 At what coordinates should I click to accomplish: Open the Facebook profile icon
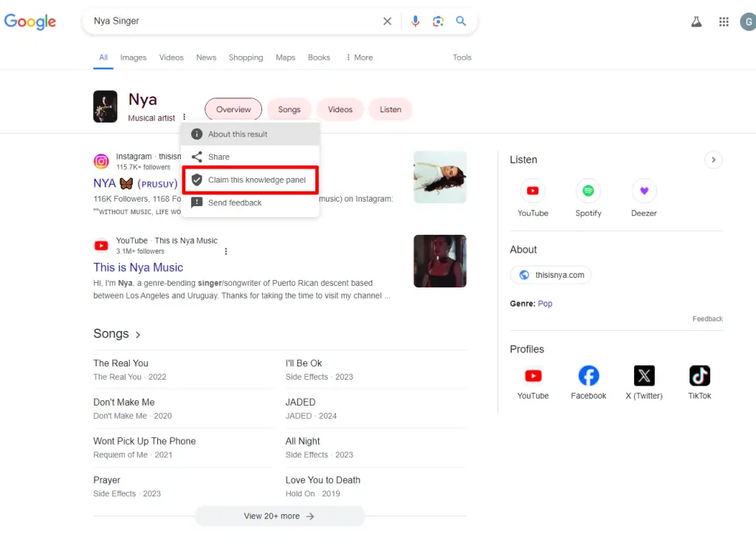click(588, 376)
